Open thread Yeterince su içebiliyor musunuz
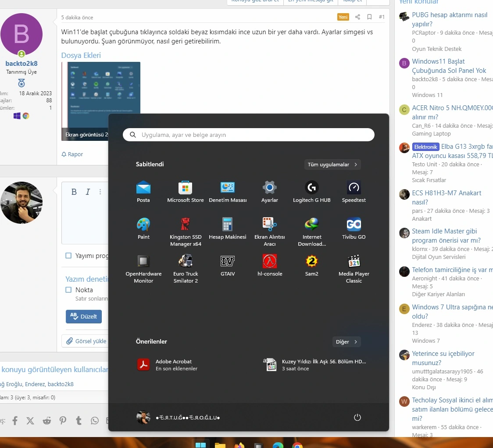Image resolution: width=493 pixels, height=448 pixels. pyautogui.click(x=443, y=358)
